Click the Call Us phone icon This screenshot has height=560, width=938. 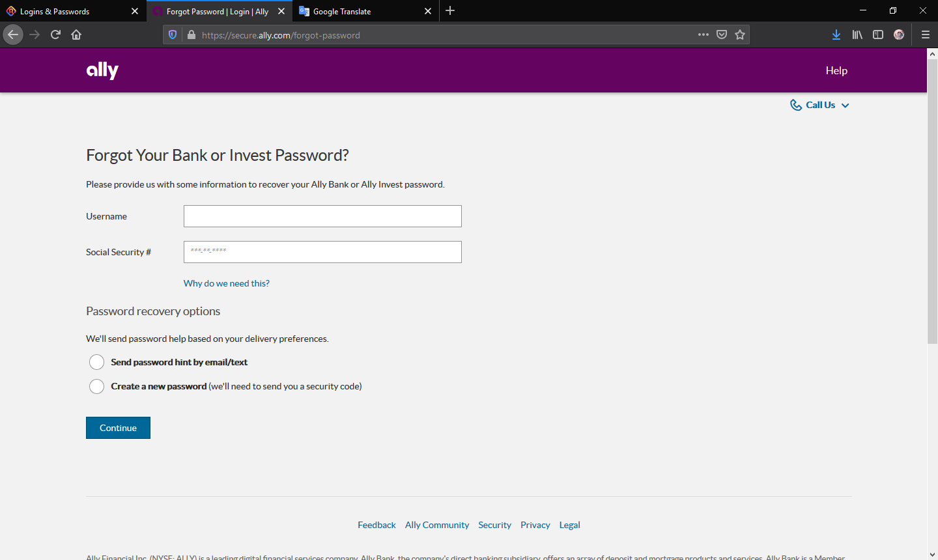pyautogui.click(x=796, y=105)
